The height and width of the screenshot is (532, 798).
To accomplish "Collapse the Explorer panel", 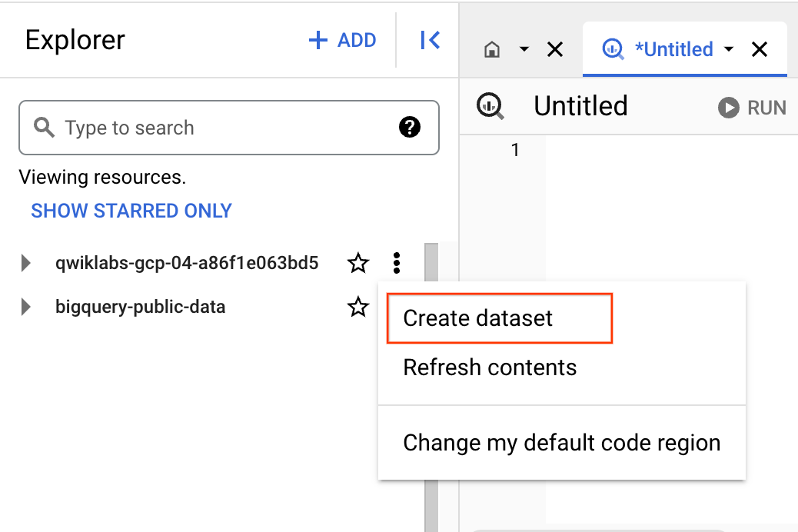I will (430, 40).
